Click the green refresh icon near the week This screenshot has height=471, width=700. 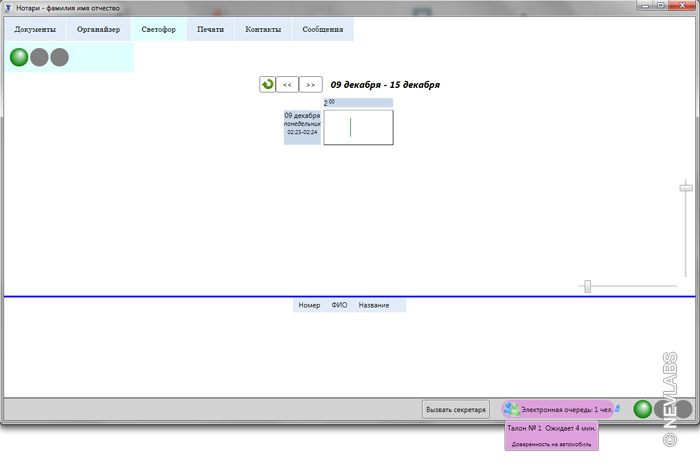(x=267, y=85)
